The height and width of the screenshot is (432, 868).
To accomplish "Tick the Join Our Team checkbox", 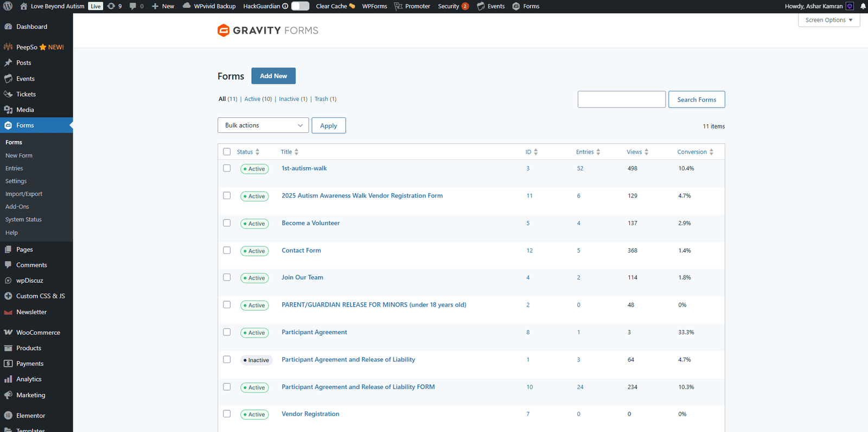I will [x=227, y=277].
